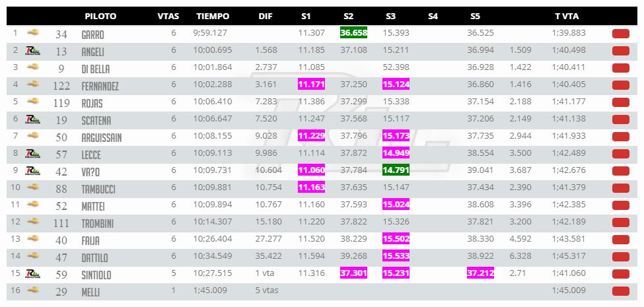
Task: Select driver name ARGUISSAIN
Action: [102, 137]
